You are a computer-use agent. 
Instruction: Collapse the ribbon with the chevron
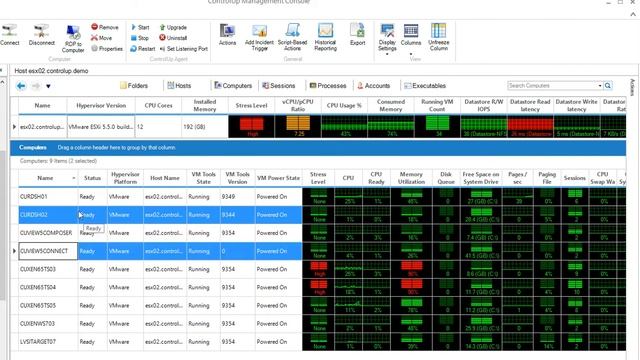[633, 13]
